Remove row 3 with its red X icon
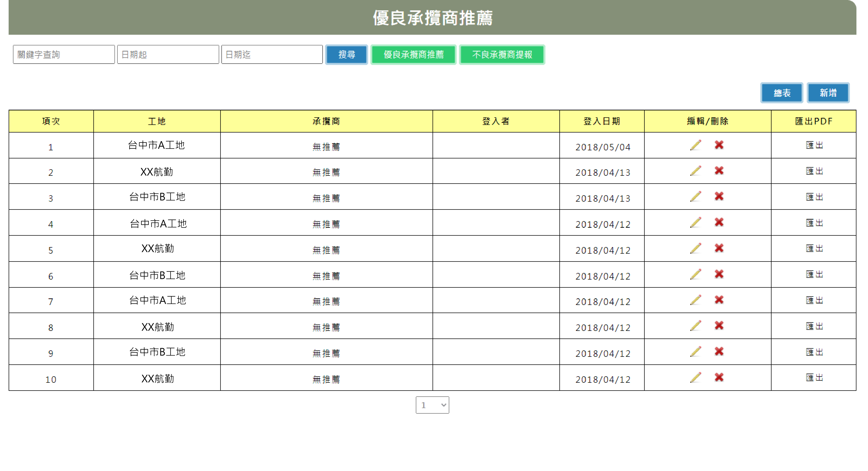The image size is (868, 471). click(719, 196)
